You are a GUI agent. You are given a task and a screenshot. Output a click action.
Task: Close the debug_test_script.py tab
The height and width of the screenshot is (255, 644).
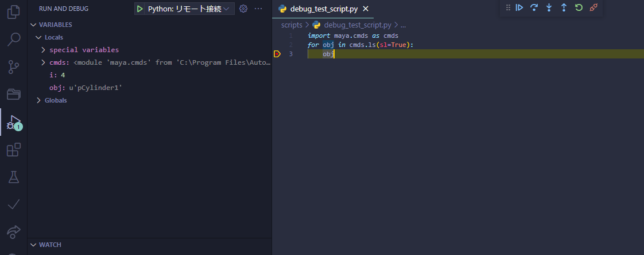pyautogui.click(x=366, y=9)
